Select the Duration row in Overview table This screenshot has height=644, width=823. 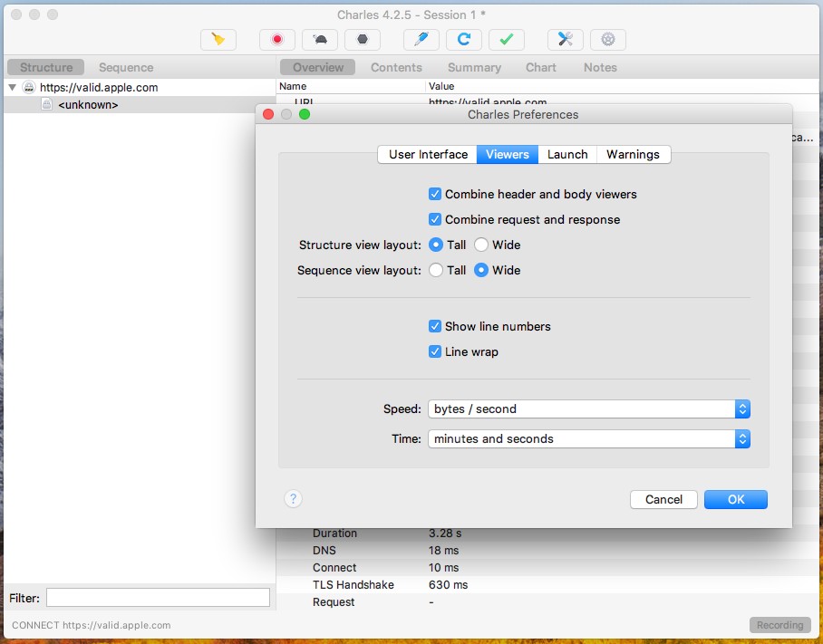pos(549,533)
